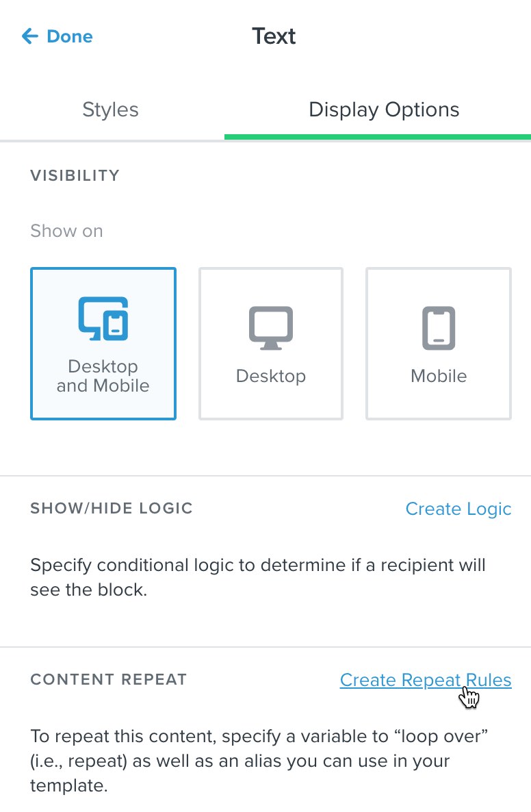The image size is (531, 812).
Task: Click the Show on label
Action: click(x=67, y=231)
